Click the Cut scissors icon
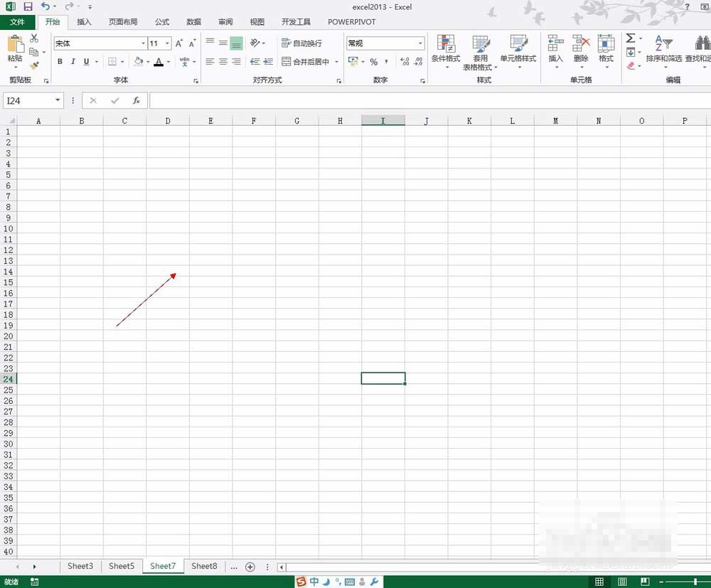This screenshot has height=588, width=711. [x=34, y=38]
